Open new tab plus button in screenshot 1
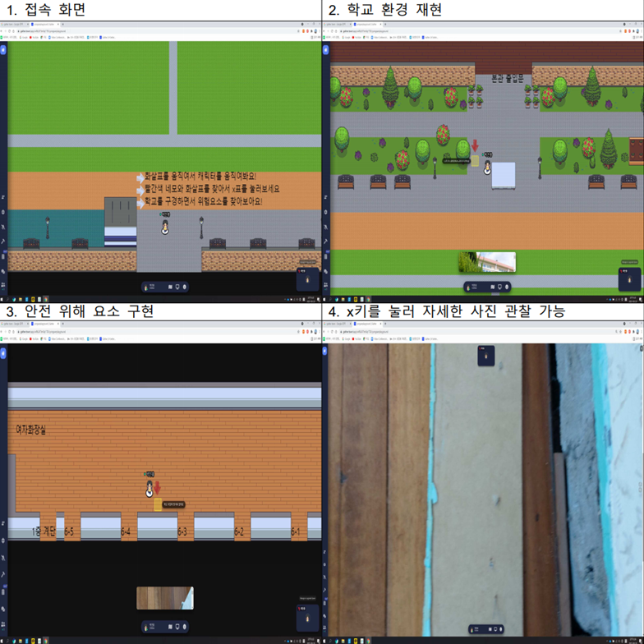 [62, 25]
